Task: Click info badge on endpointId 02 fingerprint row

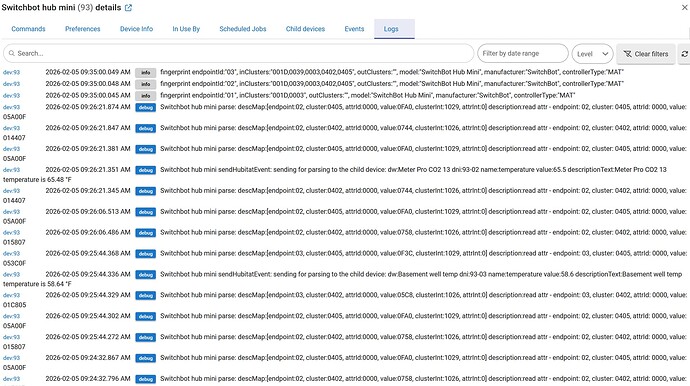Action: coord(146,84)
